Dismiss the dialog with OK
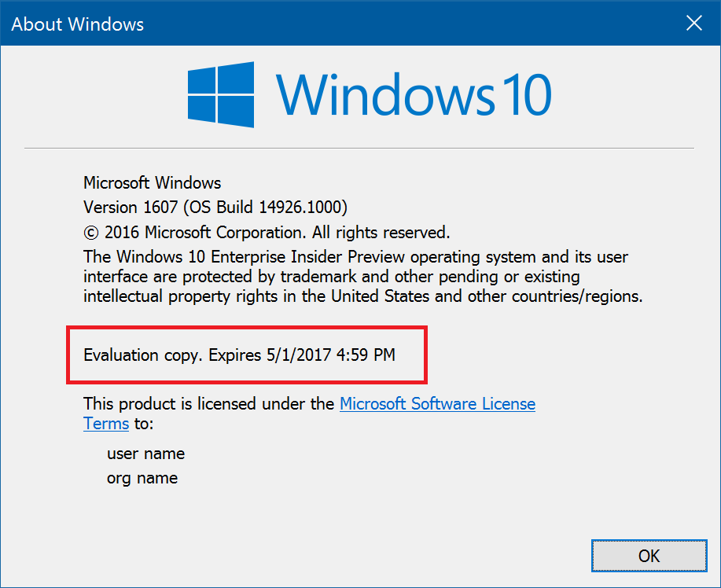The image size is (721, 588). tap(649, 556)
